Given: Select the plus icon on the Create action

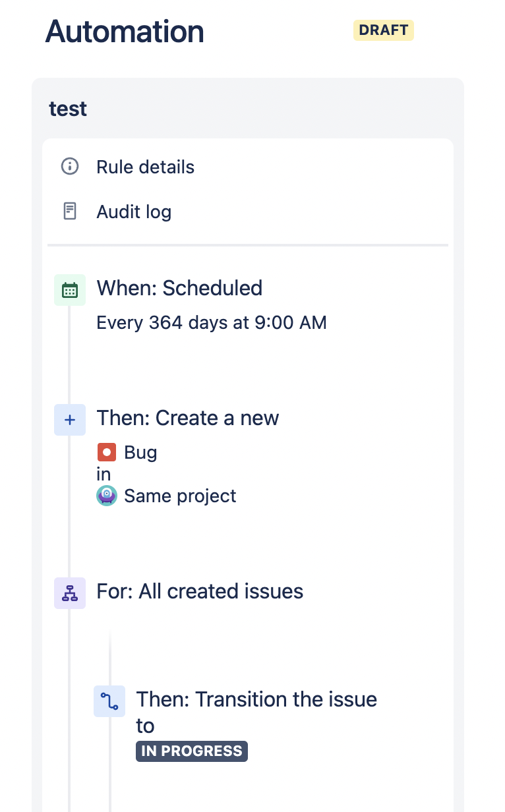Looking at the screenshot, I should (x=69, y=420).
